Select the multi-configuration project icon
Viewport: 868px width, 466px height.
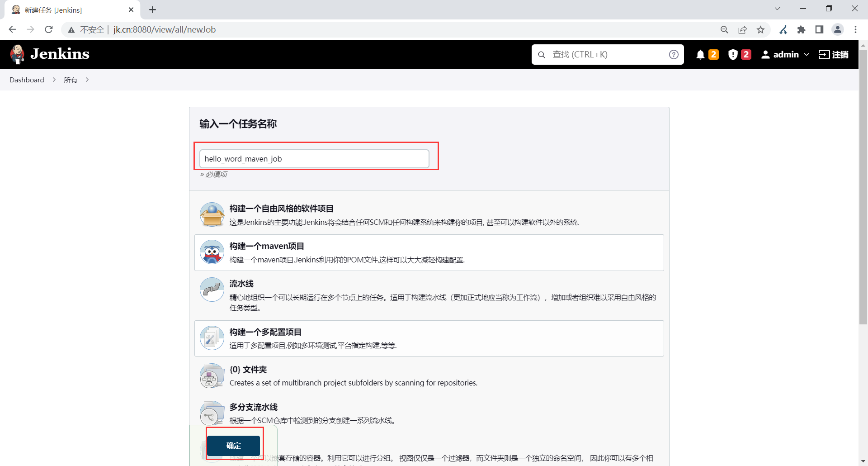212,338
